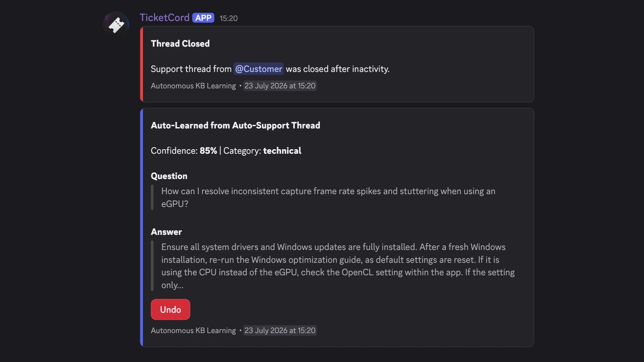The height and width of the screenshot is (362, 644).
Task: Click the date below the Undo button
Action: coord(280,331)
